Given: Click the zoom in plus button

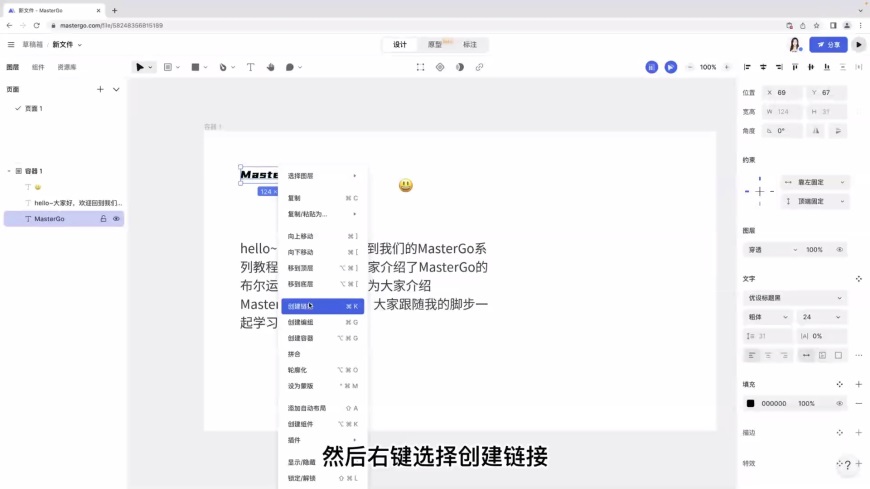Looking at the screenshot, I should pos(726,67).
